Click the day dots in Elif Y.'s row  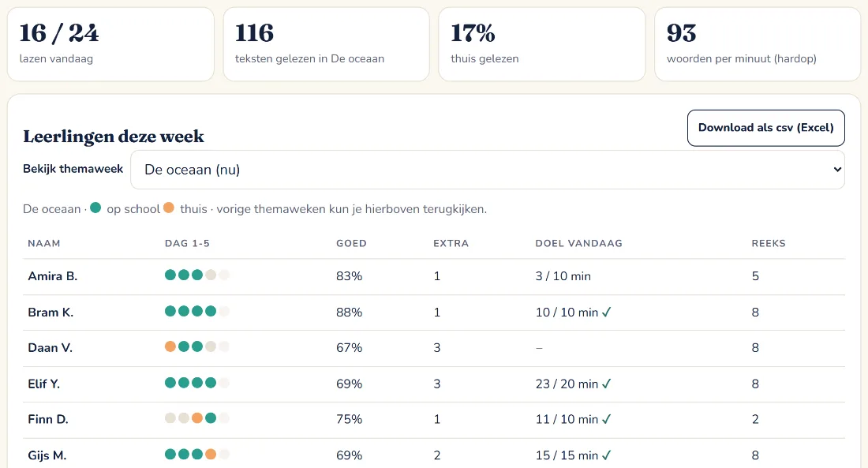click(197, 383)
